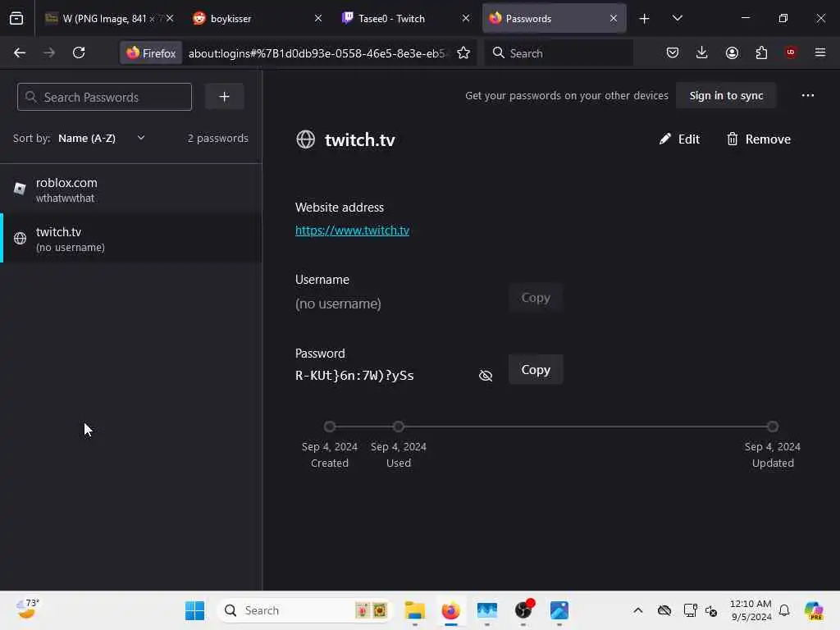Select the roblox.com login entry
The height and width of the screenshot is (630, 840).
tap(130, 189)
